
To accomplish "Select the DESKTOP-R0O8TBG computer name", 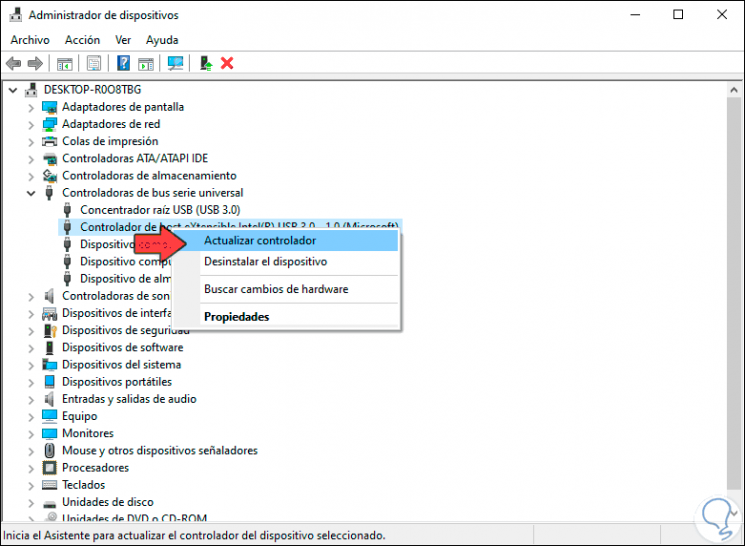I will 92,90.
